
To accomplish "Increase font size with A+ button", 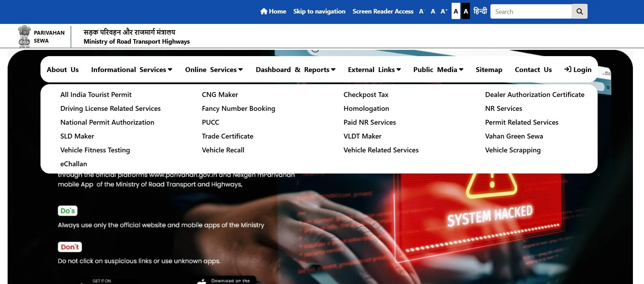I will (444, 11).
